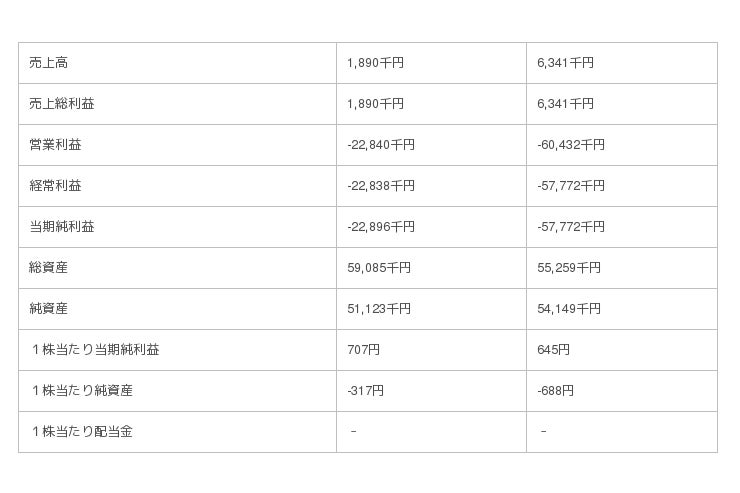Select the 54,149千円 net assets value
The width and height of the screenshot is (740, 493).
click(568, 309)
